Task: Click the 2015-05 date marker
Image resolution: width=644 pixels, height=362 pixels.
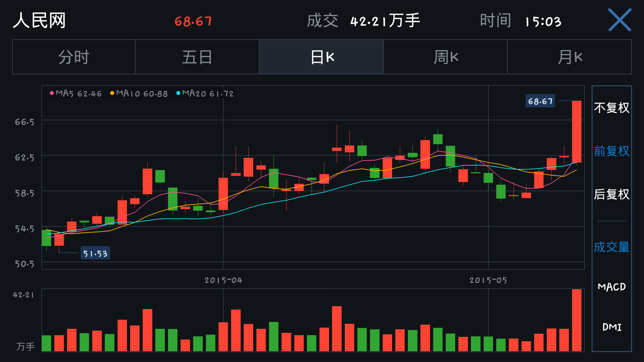Action: tap(488, 280)
